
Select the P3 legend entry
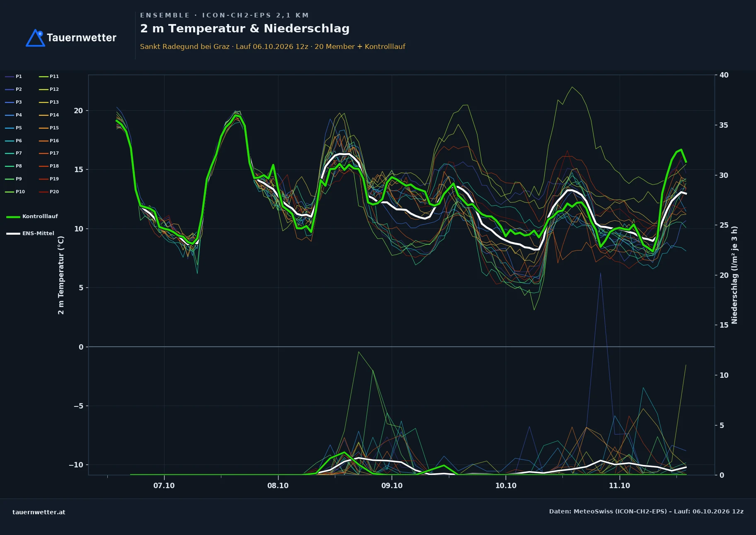(14, 102)
